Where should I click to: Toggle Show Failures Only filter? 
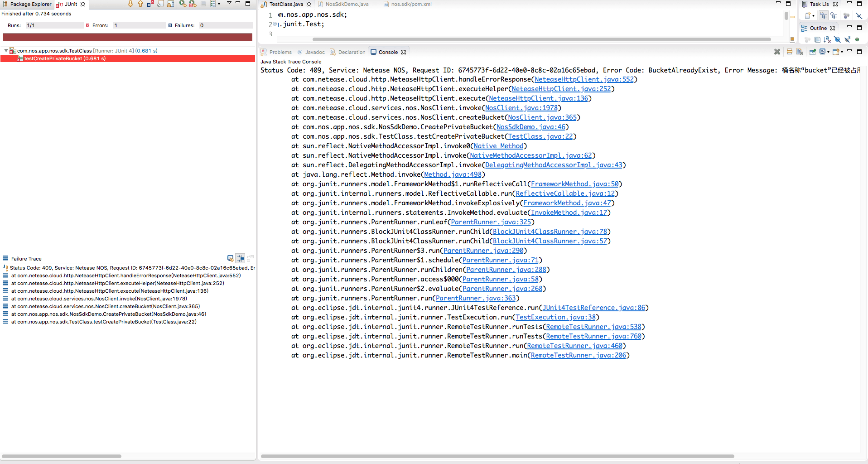coord(150,4)
